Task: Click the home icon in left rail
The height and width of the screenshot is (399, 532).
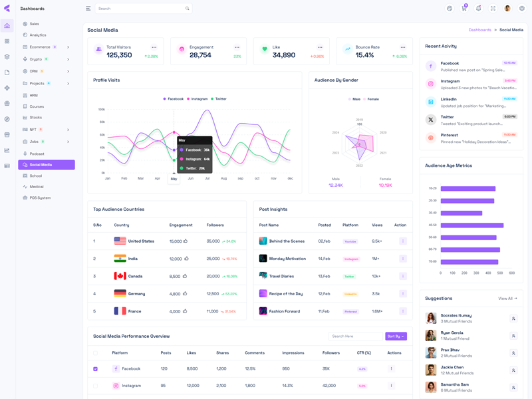Action: coord(7,26)
